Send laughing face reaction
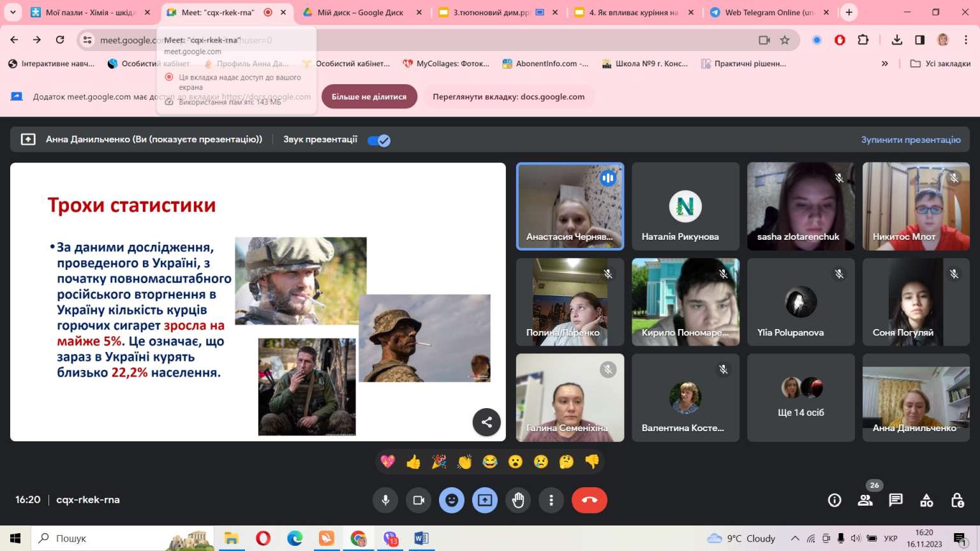The image size is (980, 551). pyautogui.click(x=490, y=461)
